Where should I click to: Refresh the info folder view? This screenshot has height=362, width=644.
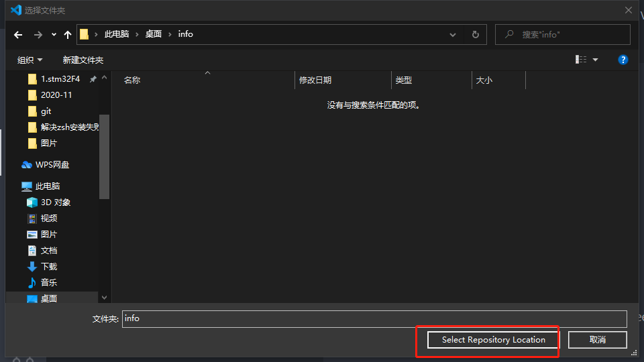coord(475,34)
